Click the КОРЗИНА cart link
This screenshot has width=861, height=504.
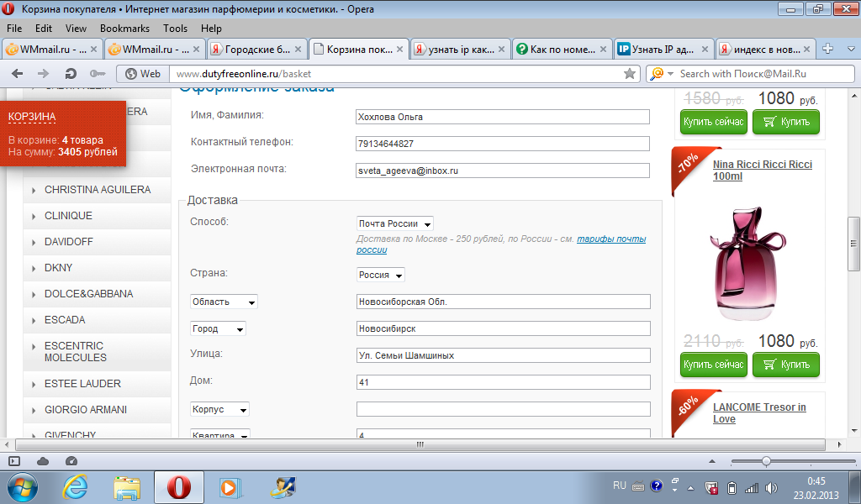point(32,117)
